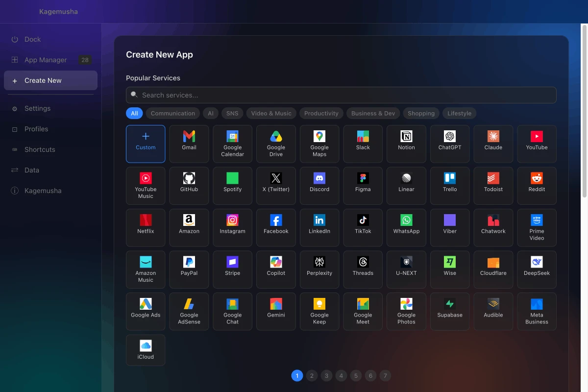Select the Perplexity service icon
This screenshot has width=588, height=392.
coord(319,269)
